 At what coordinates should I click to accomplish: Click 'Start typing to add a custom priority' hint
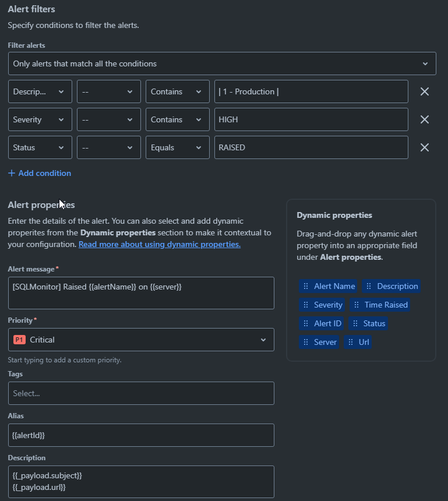pyautogui.click(x=65, y=360)
